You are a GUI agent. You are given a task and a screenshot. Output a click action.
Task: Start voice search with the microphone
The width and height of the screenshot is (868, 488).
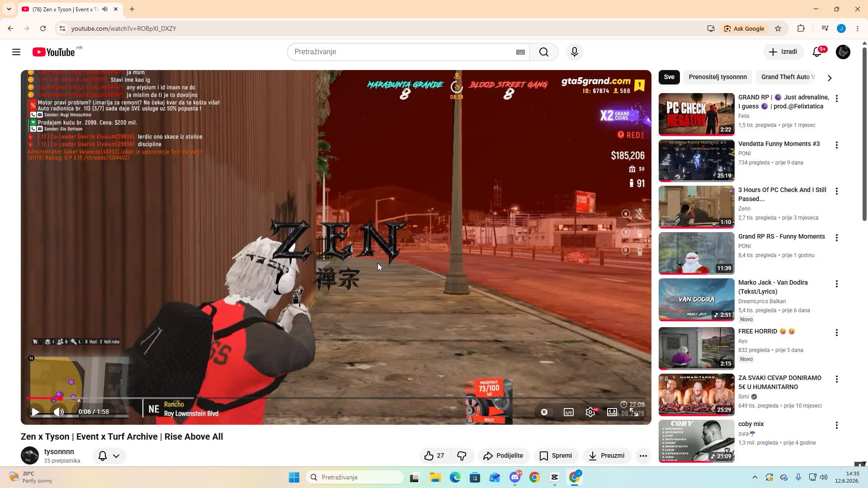click(575, 52)
